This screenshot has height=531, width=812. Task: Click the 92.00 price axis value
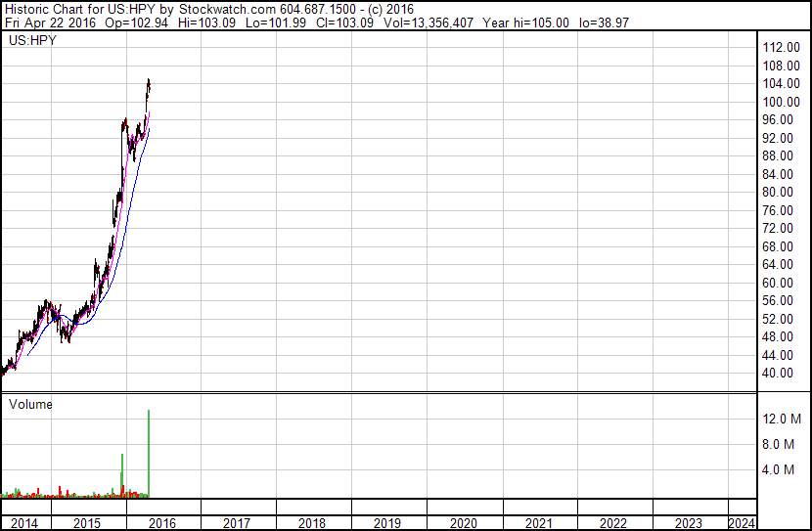point(778,138)
